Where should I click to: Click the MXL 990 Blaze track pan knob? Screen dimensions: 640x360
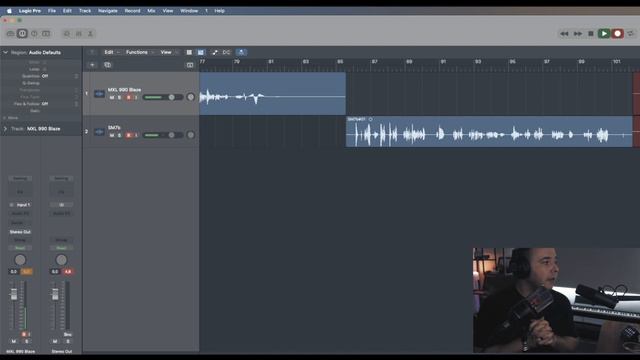tap(190, 97)
